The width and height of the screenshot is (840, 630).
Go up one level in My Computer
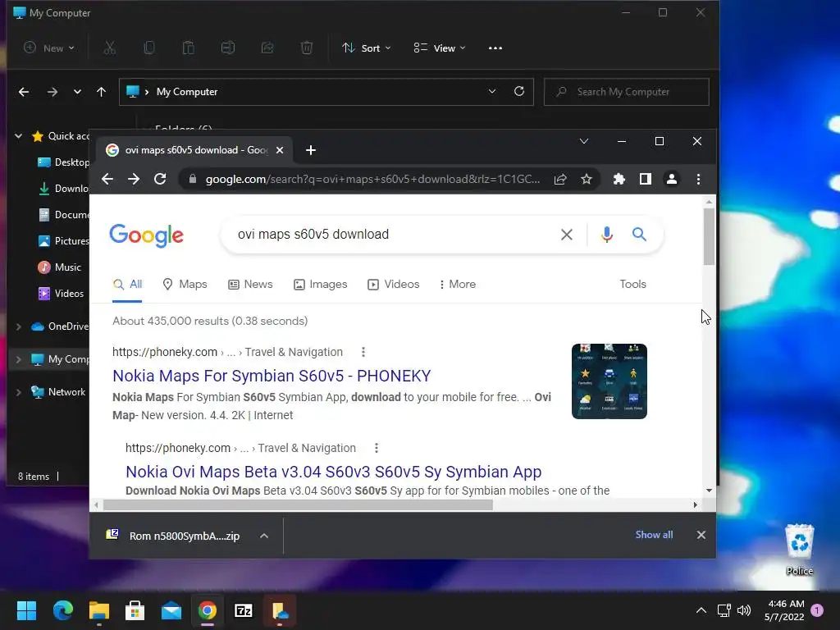(101, 92)
